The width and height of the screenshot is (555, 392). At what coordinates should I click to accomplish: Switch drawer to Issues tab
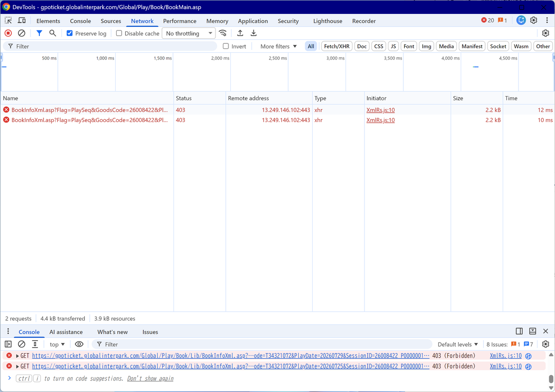(x=150, y=332)
